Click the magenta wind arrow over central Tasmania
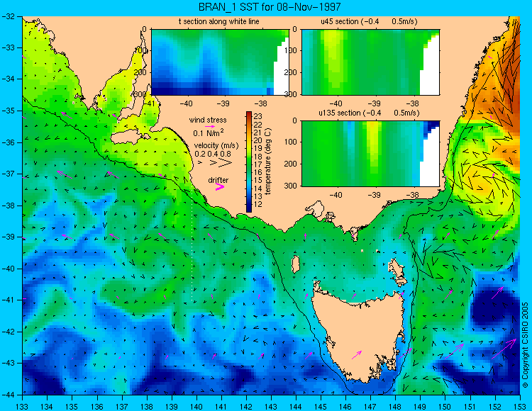This screenshot has height=411, width=532. pyautogui.click(x=357, y=355)
